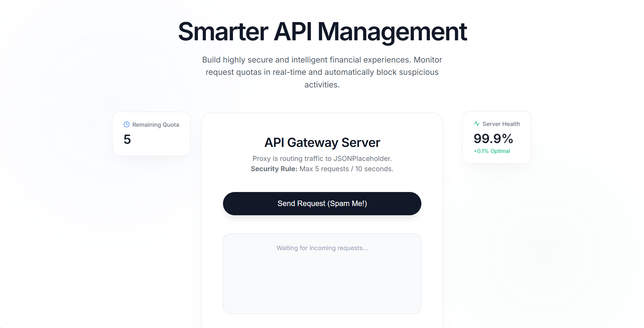
Task: Click the Proxy is routing traffic line
Action: tap(322, 159)
